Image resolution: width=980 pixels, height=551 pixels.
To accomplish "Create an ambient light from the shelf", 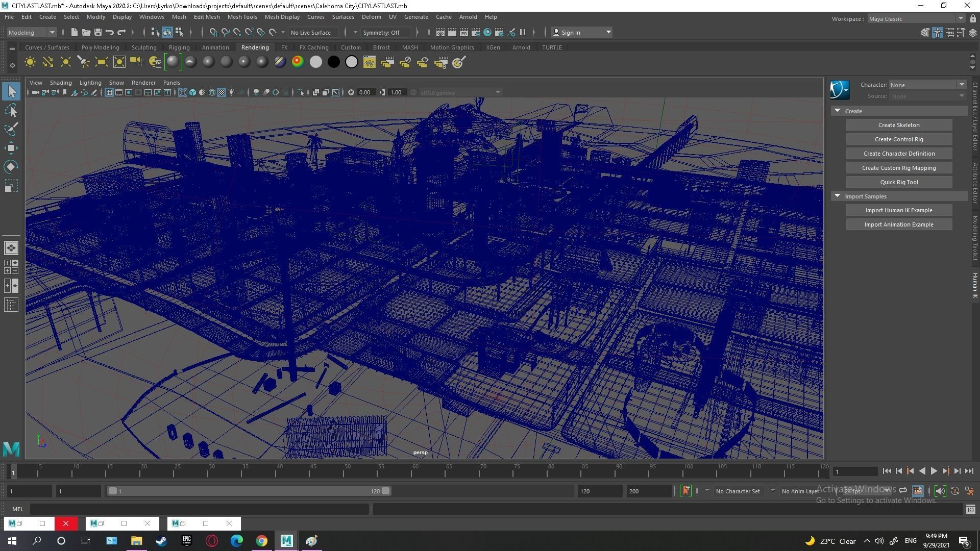I will 30,62.
